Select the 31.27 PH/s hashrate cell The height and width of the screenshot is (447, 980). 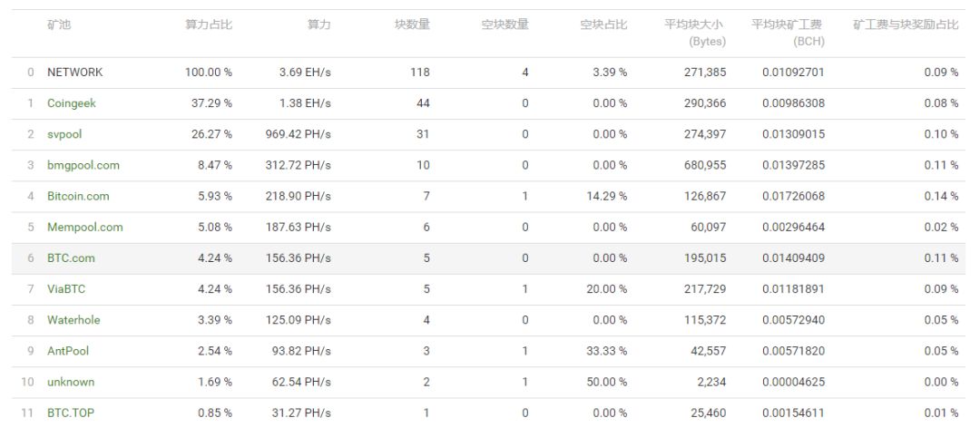tap(301, 413)
